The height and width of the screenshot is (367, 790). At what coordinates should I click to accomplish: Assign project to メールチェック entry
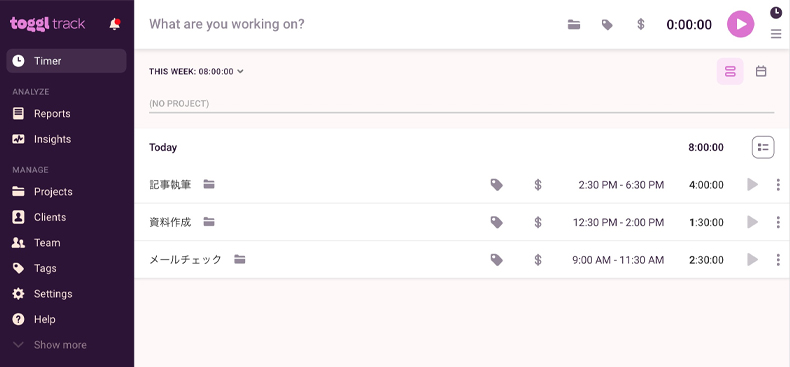(240, 260)
